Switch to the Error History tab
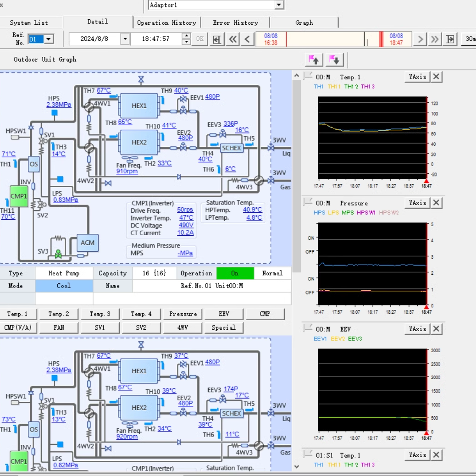The width and height of the screenshot is (476, 476). pyautogui.click(x=235, y=22)
